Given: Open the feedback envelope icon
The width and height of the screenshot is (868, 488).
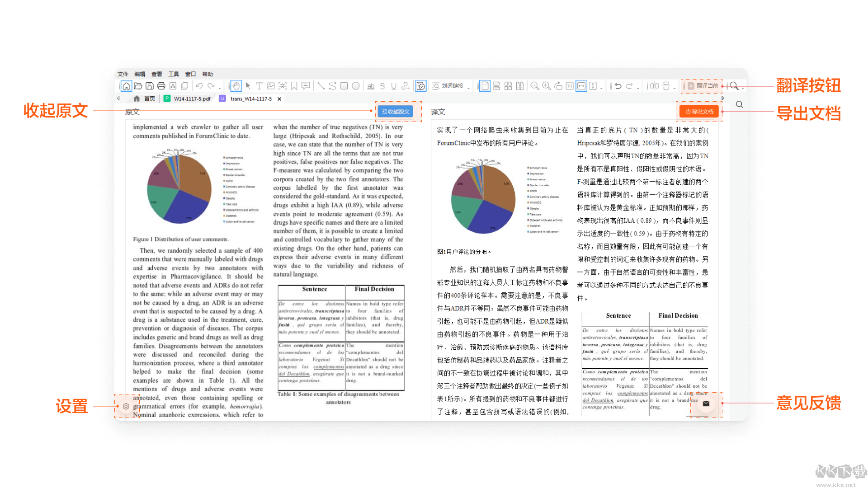Looking at the screenshot, I should [x=706, y=404].
